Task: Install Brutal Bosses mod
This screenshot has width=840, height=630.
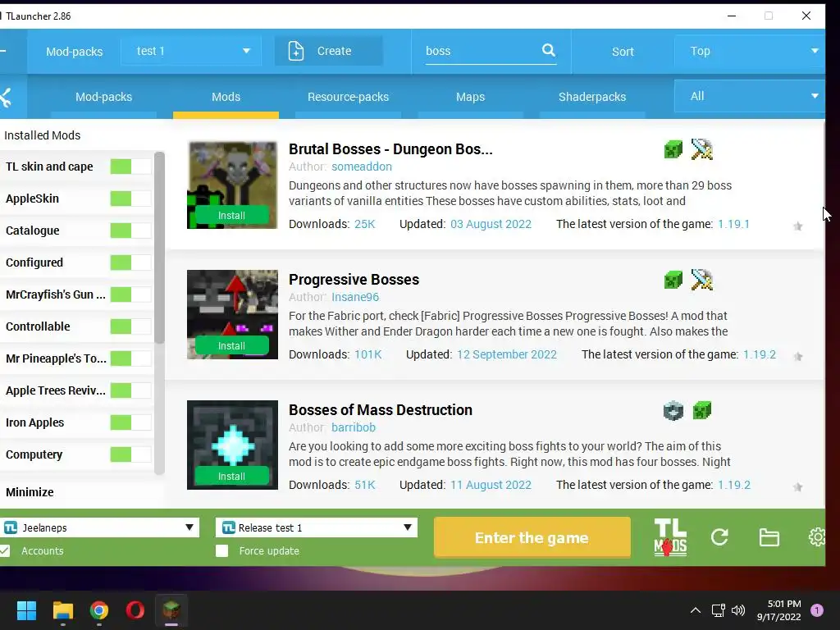Action: (x=231, y=216)
